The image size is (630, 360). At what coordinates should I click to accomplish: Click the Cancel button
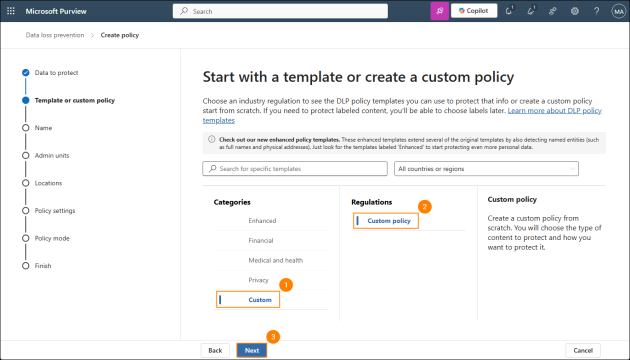click(x=583, y=350)
